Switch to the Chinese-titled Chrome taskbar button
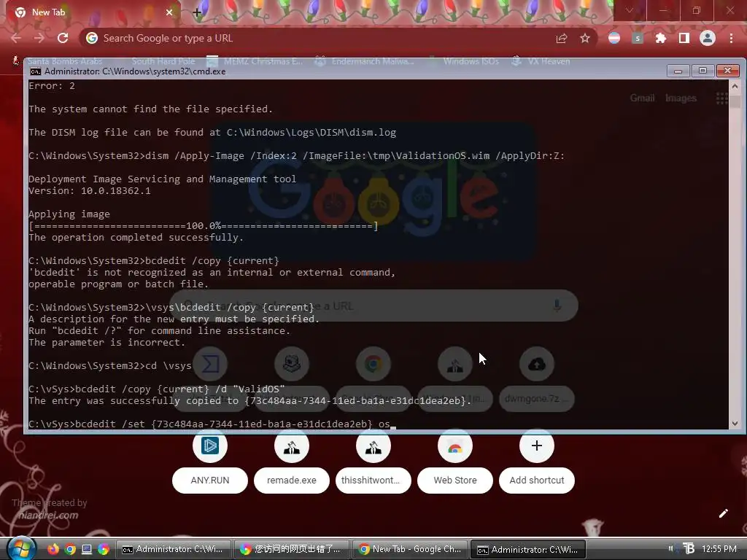Image resolution: width=747 pixels, height=560 pixels. coord(292,549)
